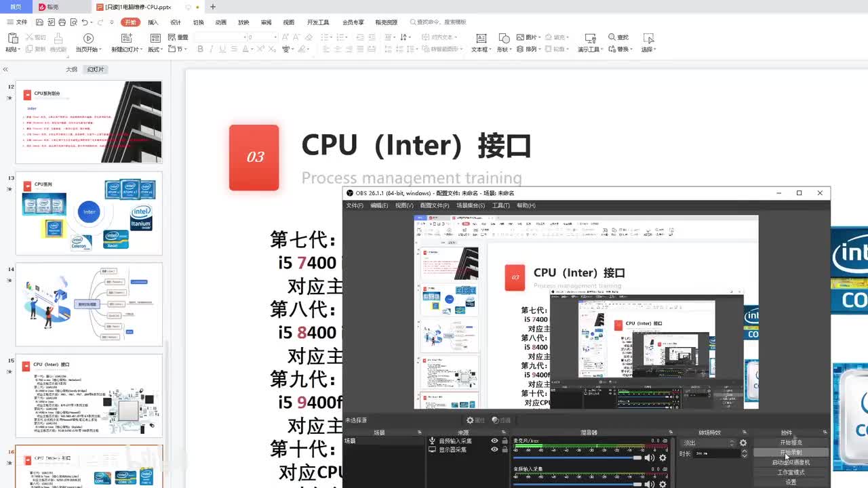Switch to the 插入 ribbon tab
The width and height of the screenshot is (868, 488).
click(x=153, y=22)
